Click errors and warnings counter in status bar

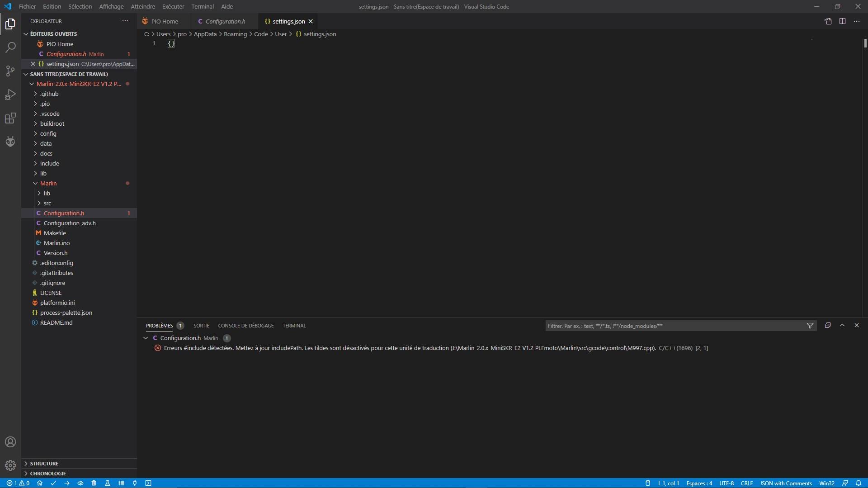tap(18, 483)
